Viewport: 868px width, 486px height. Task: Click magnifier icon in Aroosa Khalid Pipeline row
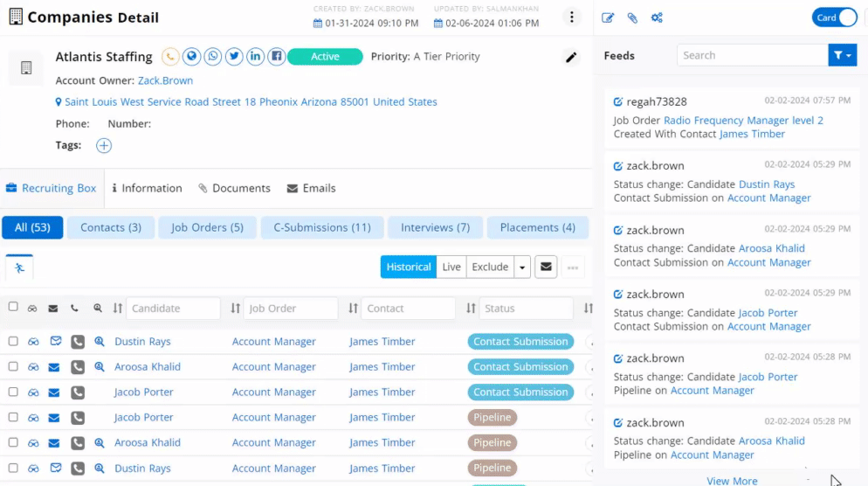[99, 443]
